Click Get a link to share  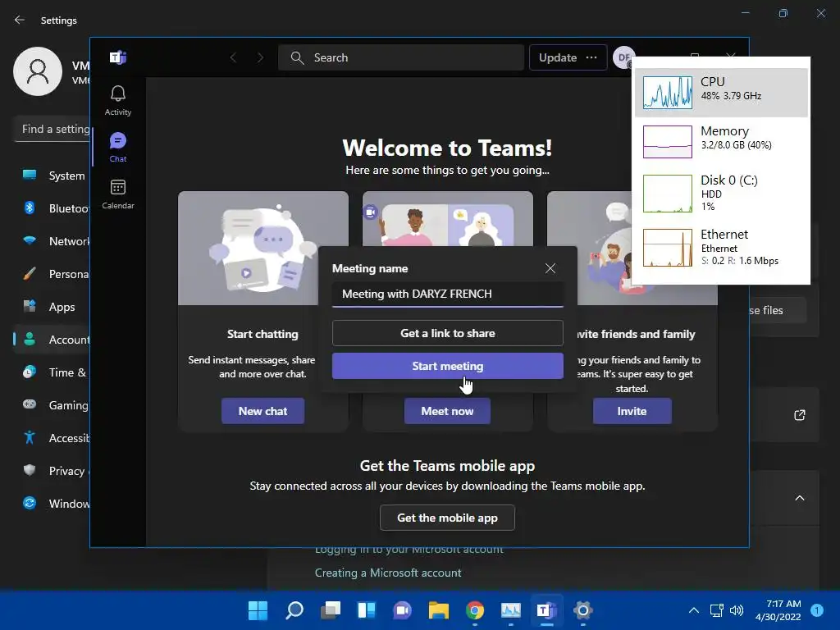[x=447, y=333]
